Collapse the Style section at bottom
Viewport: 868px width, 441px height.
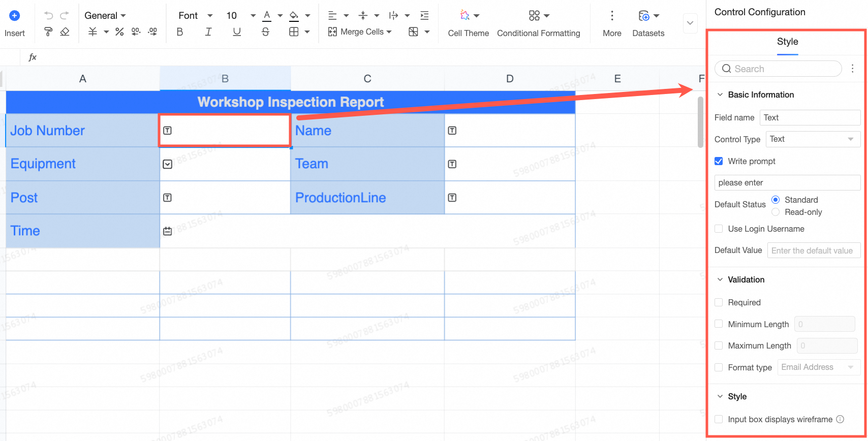[720, 396]
